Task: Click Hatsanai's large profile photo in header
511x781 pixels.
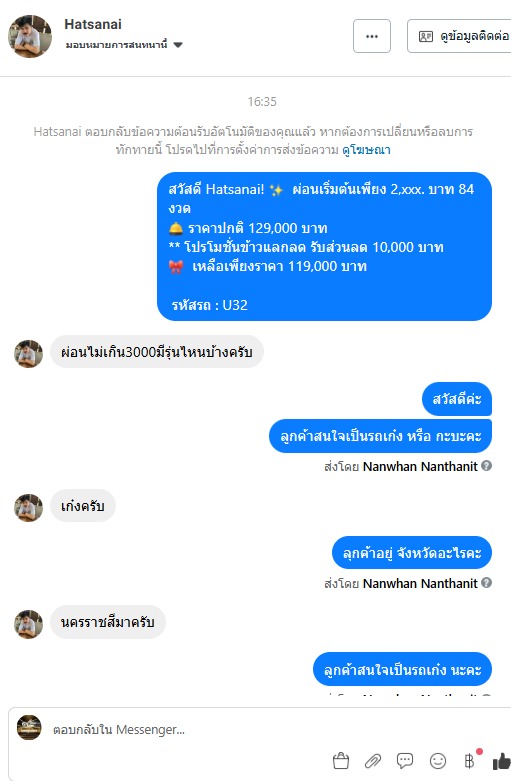Action: click(30, 36)
